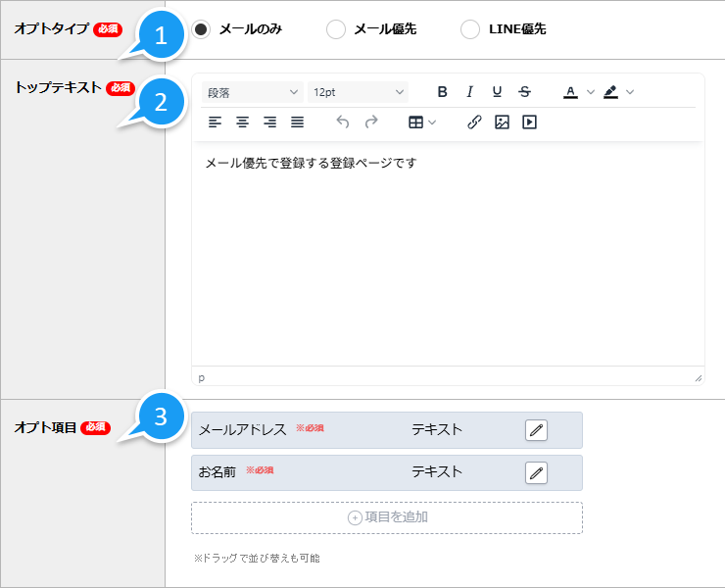Apply the text color

[x=570, y=92]
